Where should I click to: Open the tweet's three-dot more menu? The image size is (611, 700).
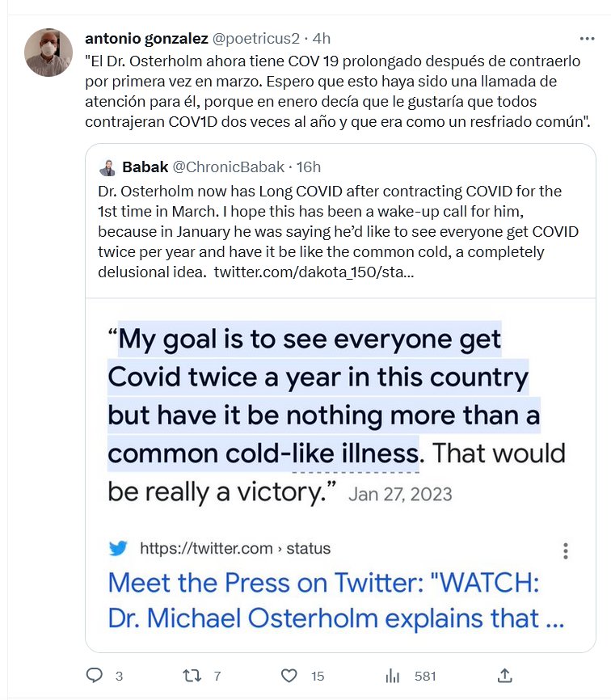[x=588, y=38]
